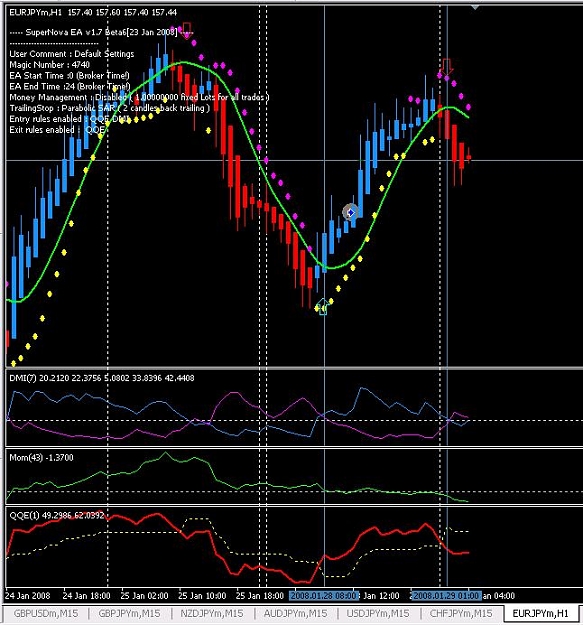Click the red down-arrow sell signal at first peak
This screenshot has width=583, height=625.
coord(186,31)
